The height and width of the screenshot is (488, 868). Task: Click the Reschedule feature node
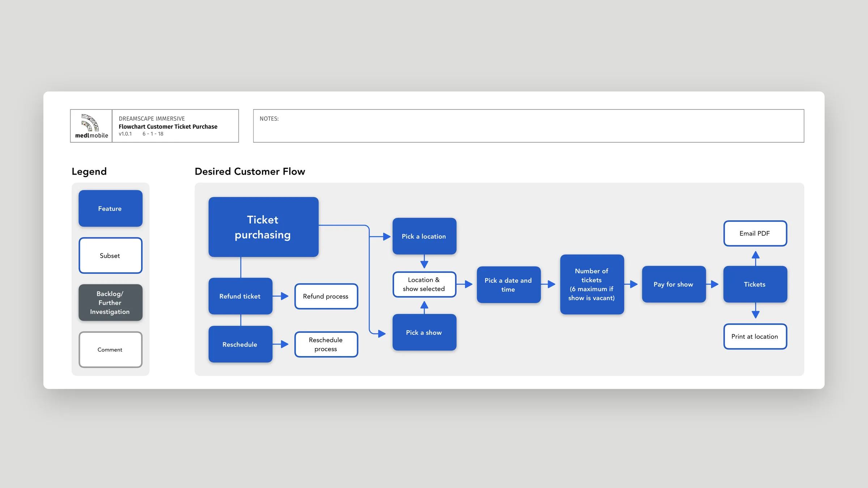point(240,344)
